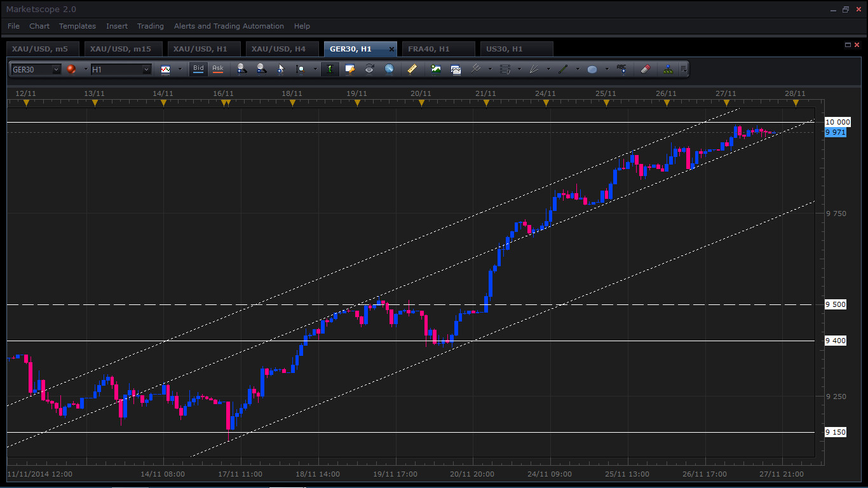Expand the chart type dropdown arrow
The image size is (868, 488).
180,69
